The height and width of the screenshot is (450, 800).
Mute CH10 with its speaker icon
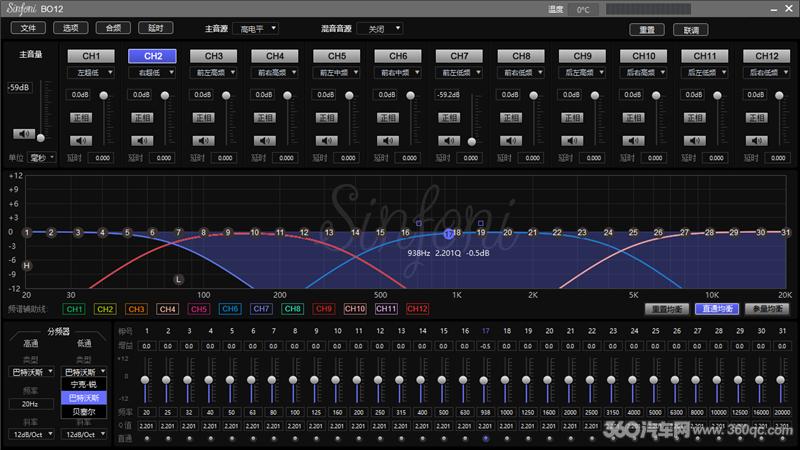coord(633,140)
